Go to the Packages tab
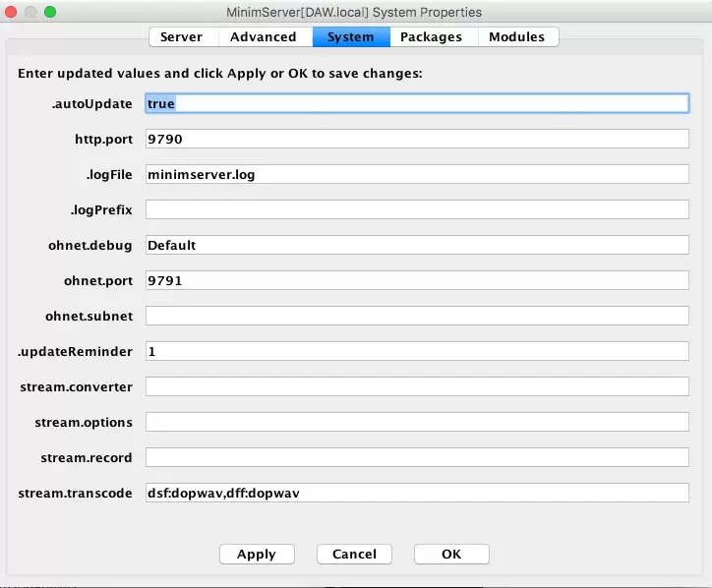Viewport: 712px width, 588px height. click(x=431, y=37)
